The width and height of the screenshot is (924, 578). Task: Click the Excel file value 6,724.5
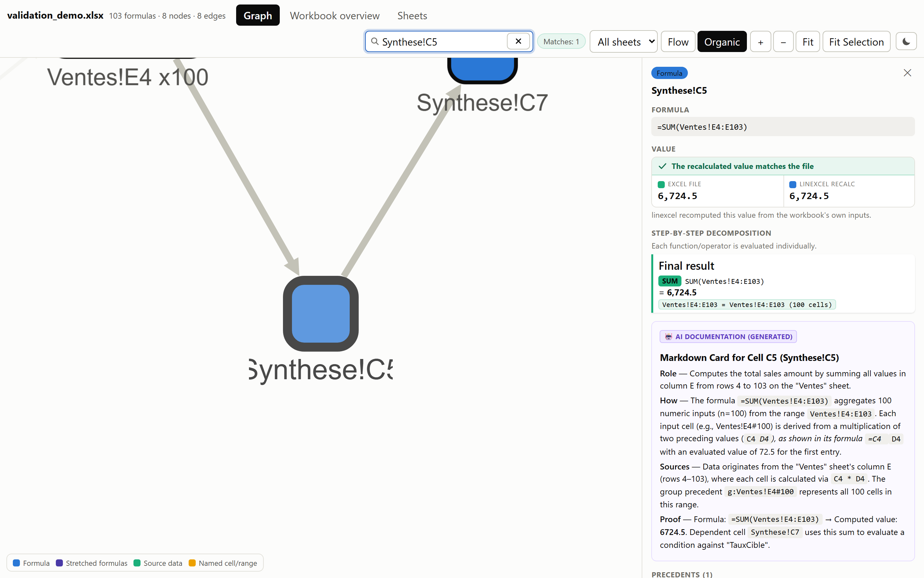point(677,196)
